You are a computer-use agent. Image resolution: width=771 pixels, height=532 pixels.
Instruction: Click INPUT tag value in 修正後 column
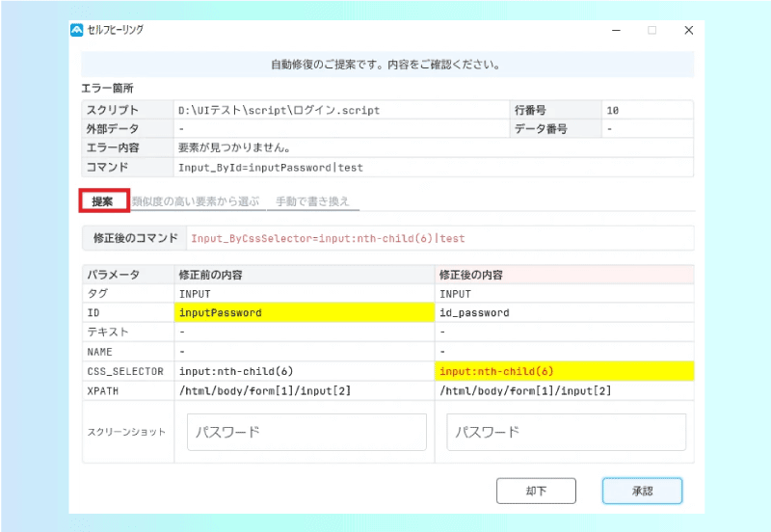455,294
